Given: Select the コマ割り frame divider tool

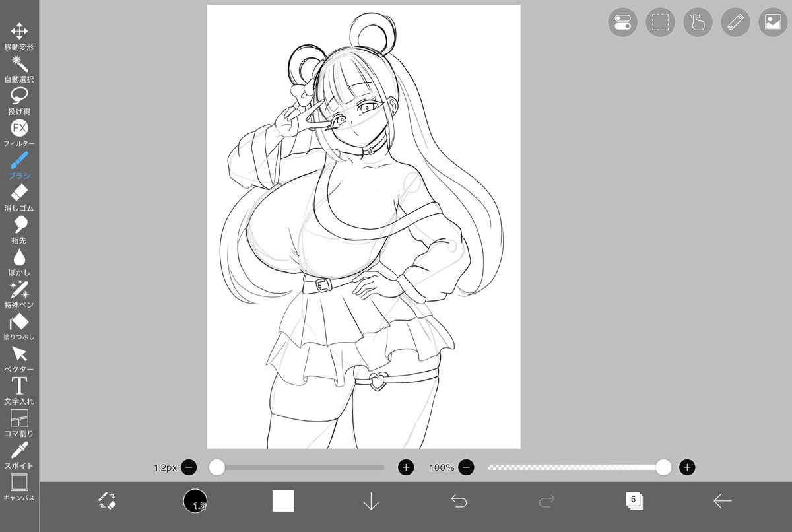Looking at the screenshot, I should coord(19,424).
